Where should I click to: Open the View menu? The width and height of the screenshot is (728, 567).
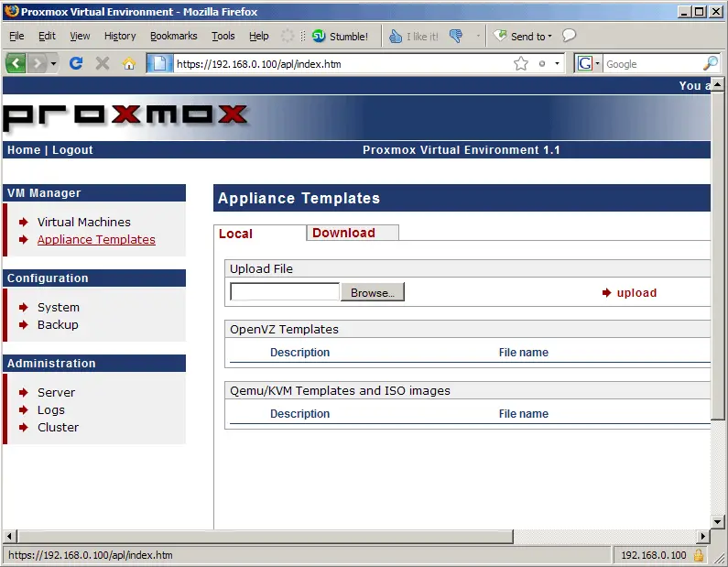(80, 36)
